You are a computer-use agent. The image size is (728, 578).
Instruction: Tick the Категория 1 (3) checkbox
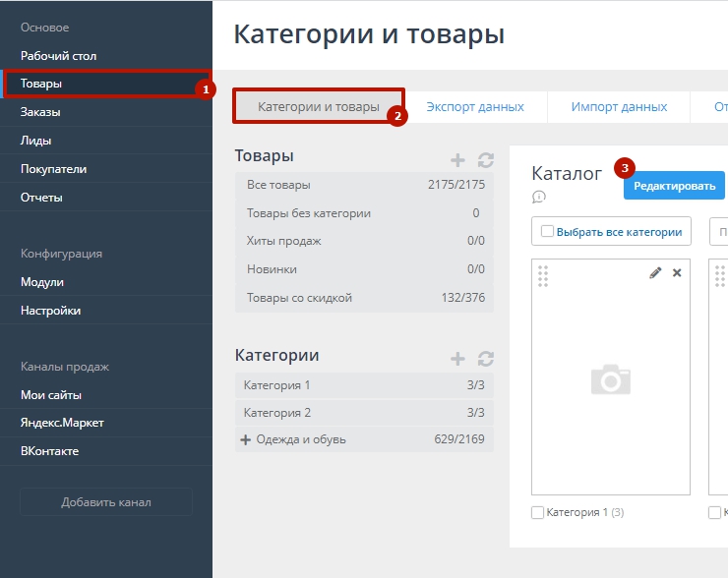coord(537,512)
